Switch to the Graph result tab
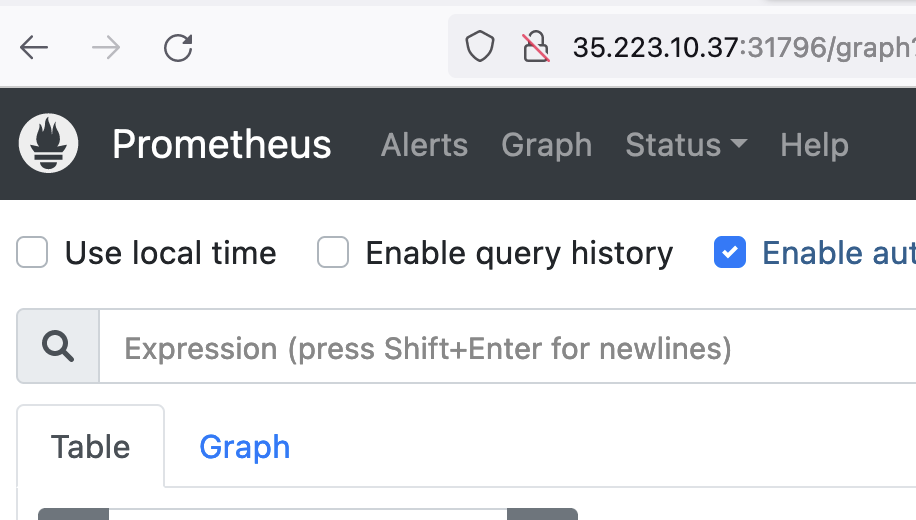The height and width of the screenshot is (520, 916). click(244, 446)
